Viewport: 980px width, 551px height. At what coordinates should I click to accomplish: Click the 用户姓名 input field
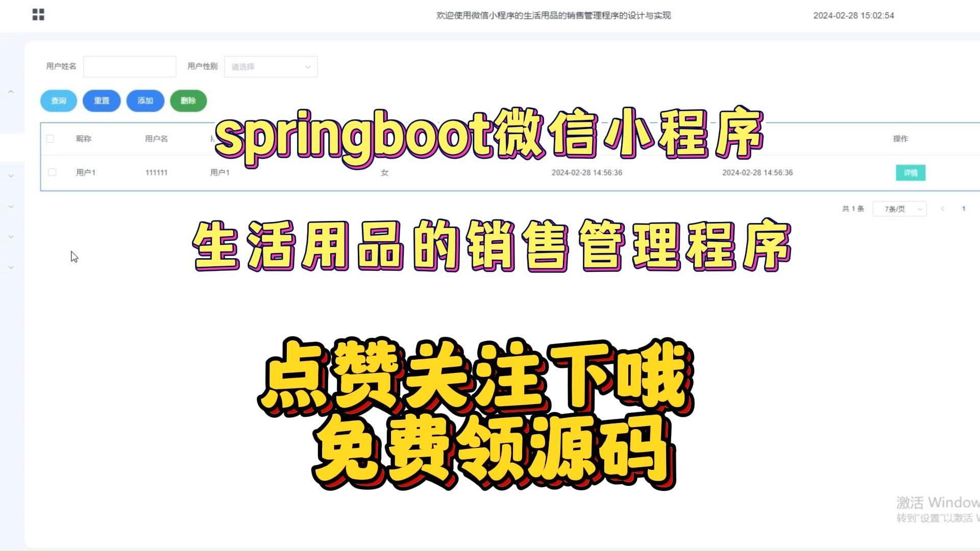pyautogui.click(x=129, y=66)
